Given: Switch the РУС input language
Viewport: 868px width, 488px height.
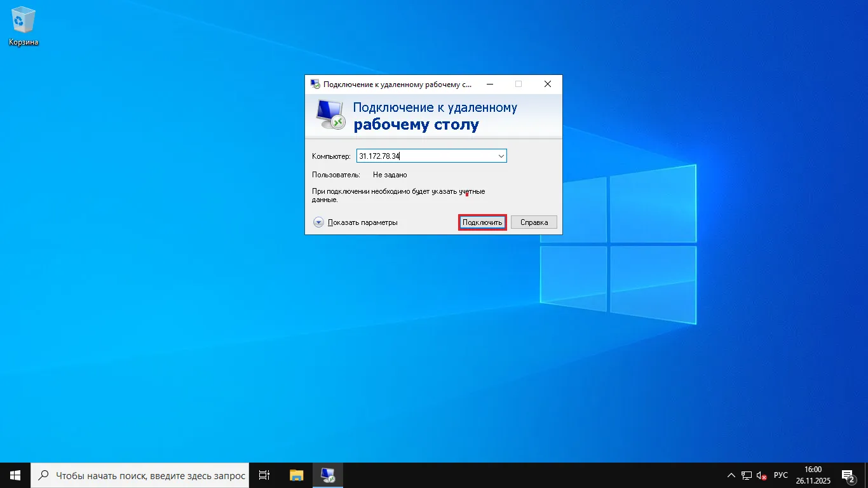Looking at the screenshot, I should point(781,475).
